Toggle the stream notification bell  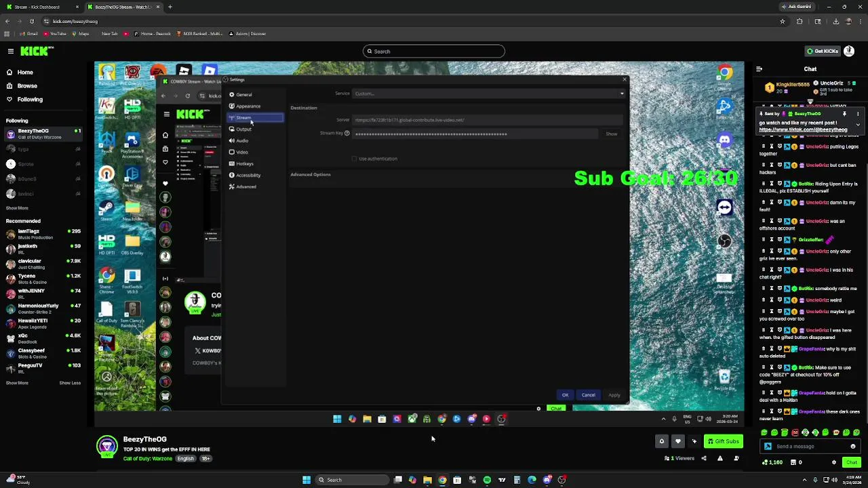[662, 441]
